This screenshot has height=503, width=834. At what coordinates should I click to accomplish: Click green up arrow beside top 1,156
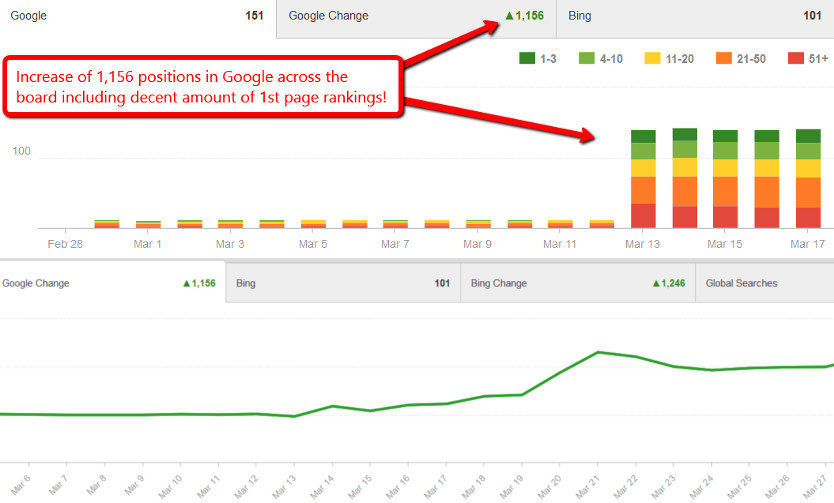click(509, 17)
